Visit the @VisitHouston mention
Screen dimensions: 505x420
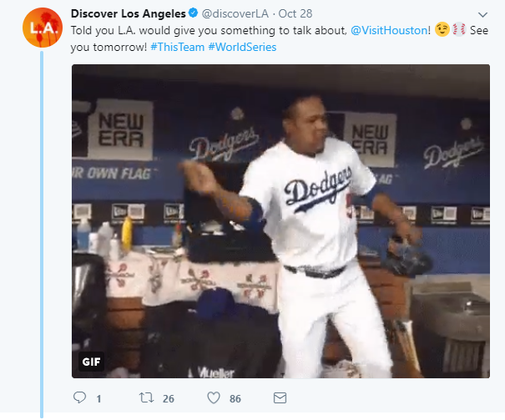tap(390, 30)
